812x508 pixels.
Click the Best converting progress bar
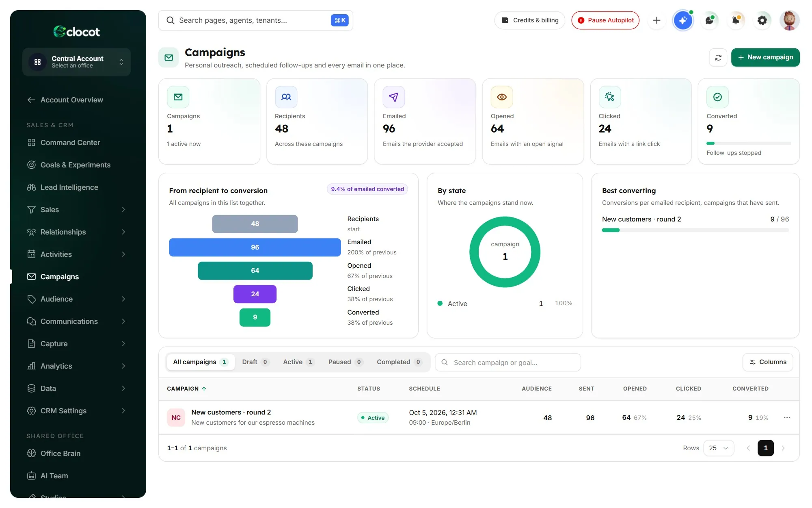click(x=695, y=230)
